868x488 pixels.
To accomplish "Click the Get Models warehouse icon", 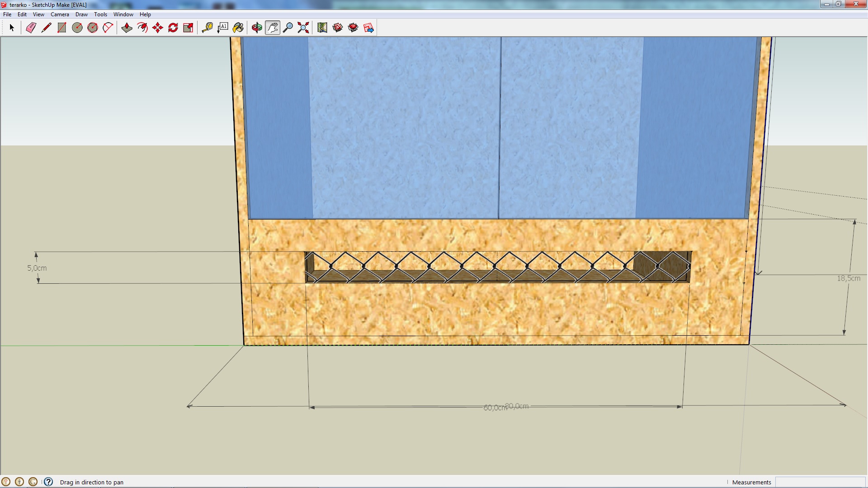I will pyautogui.click(x=338, y=28).
